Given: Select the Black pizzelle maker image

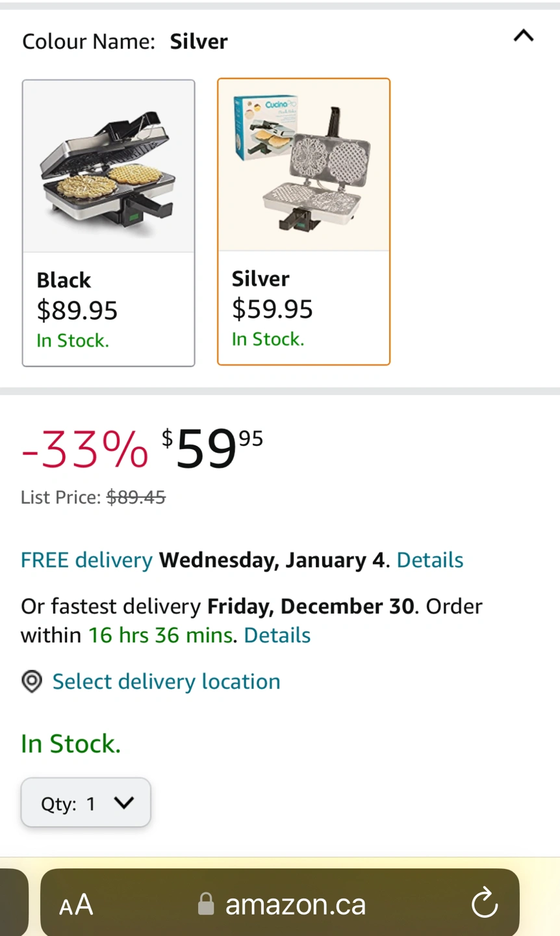Looking at the screenshot, I should click(108, 166).
